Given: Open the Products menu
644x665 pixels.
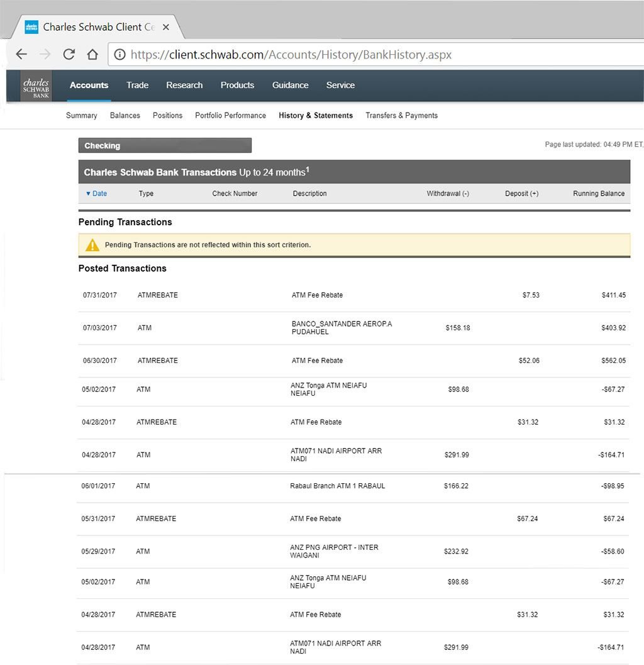Looking at the screenshot, I should (x=238, y=85).
